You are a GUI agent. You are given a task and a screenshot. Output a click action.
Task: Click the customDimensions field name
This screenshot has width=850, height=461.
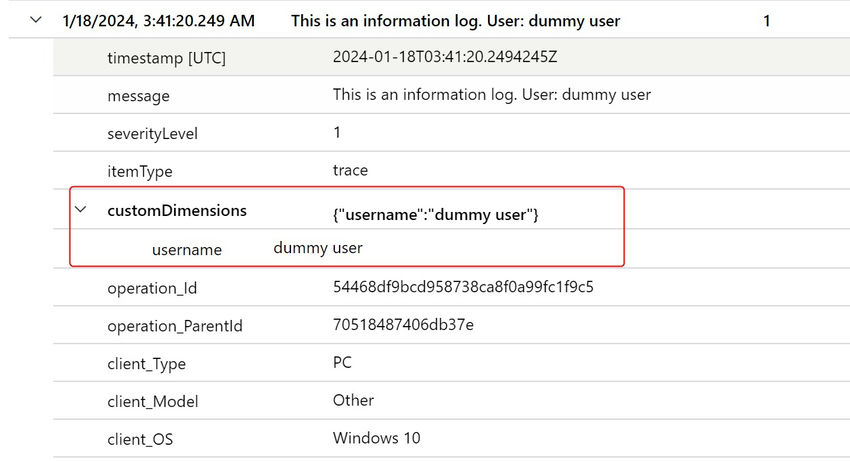point(177,210)
